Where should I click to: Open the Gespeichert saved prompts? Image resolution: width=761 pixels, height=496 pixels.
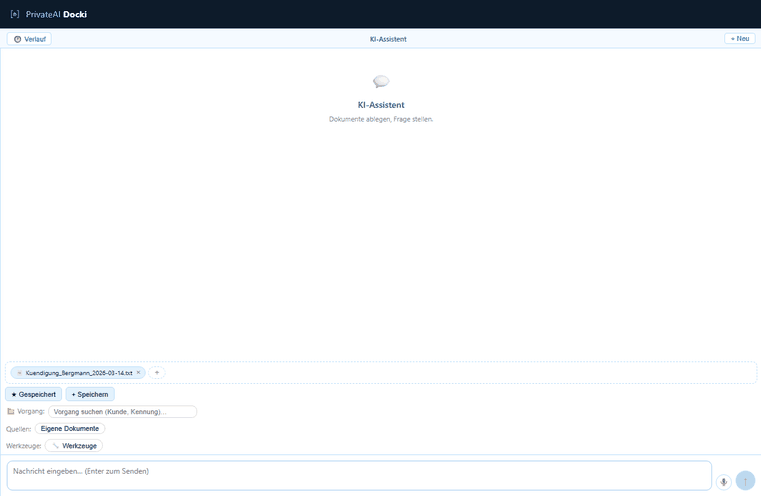33,394
